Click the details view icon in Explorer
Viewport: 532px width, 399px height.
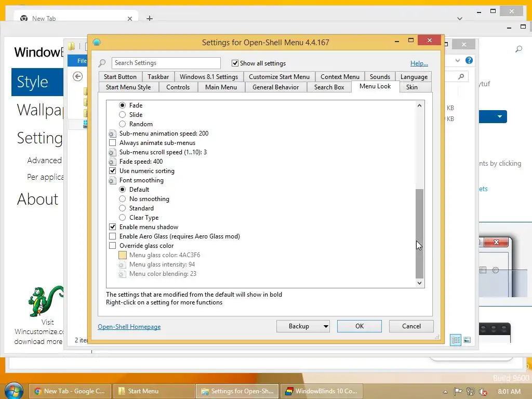pyautogui.click(x=456, y=340)
